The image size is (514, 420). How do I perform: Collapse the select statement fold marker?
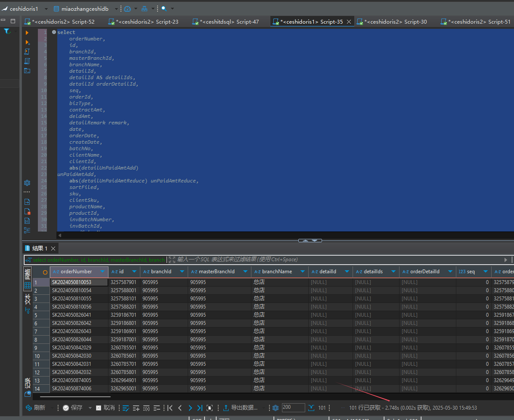[x=54, y=32]
